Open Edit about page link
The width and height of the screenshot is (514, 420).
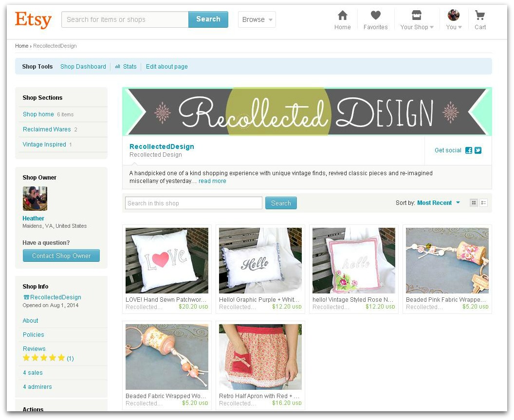pos(167,67)
